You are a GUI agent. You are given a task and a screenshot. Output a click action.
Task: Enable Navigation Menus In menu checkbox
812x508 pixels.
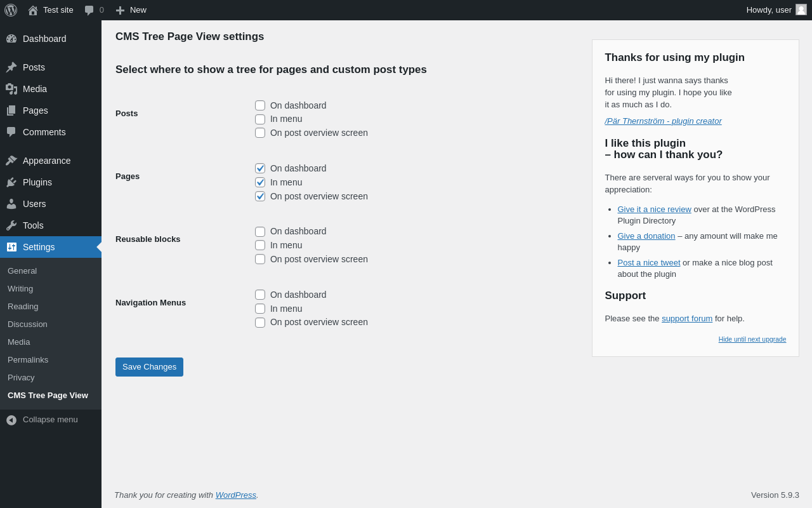coord(260,309)
